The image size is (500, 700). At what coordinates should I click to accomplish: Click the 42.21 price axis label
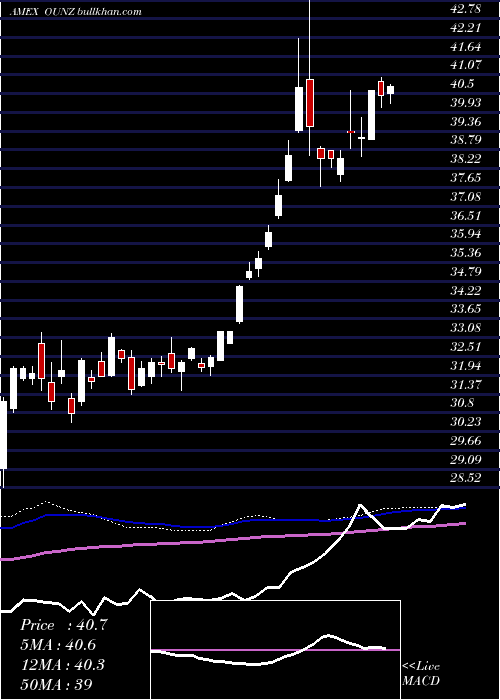coord(466,28)
